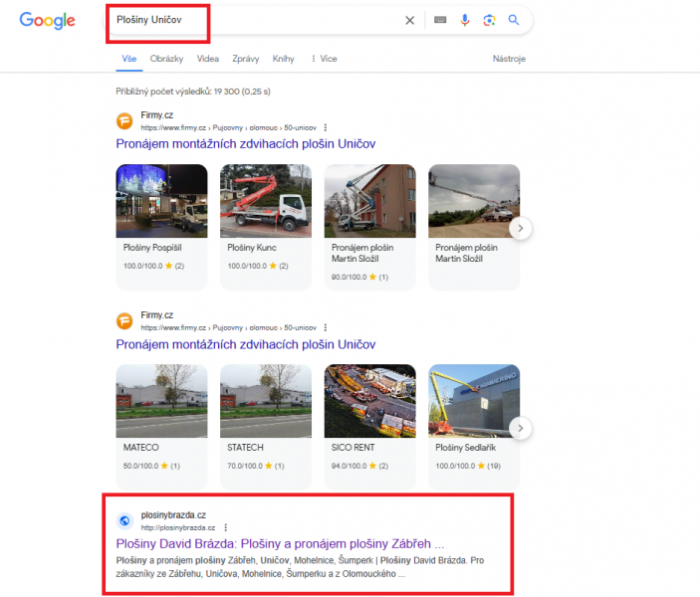Viewport: 700px width, 597px height.
Task: Click the MATECO 50.0/100.0 rating
Action: tap(151, 466)
